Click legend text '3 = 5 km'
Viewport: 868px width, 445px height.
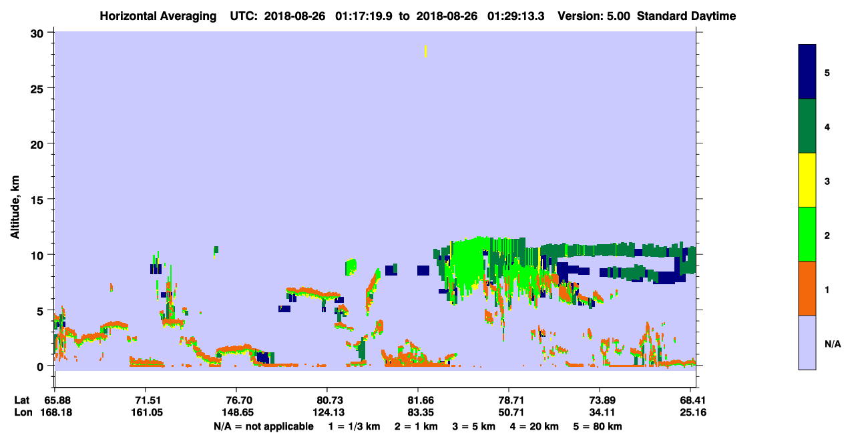[x=475, y=426]
